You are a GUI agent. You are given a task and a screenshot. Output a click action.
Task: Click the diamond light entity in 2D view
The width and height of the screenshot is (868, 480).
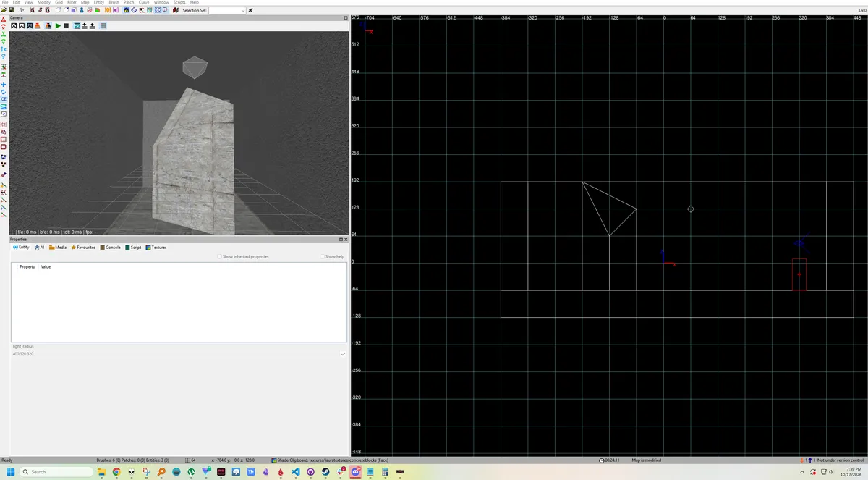pos(691,209)
